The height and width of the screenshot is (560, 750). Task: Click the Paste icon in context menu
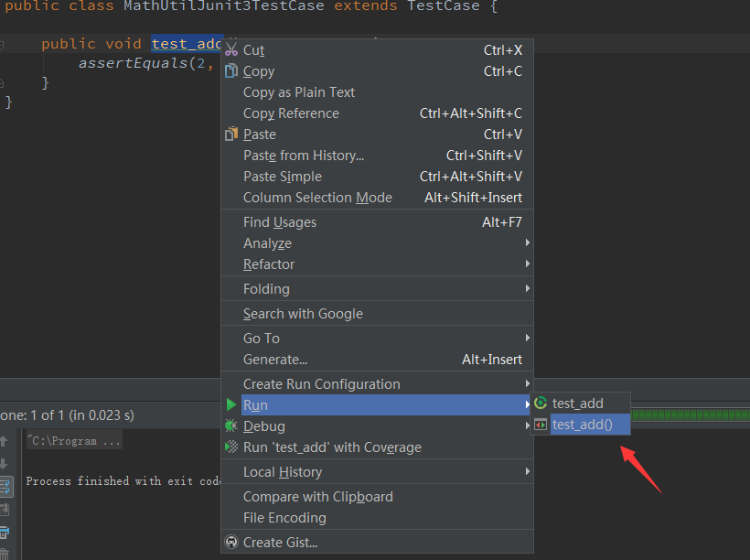(x=231, y=134)
